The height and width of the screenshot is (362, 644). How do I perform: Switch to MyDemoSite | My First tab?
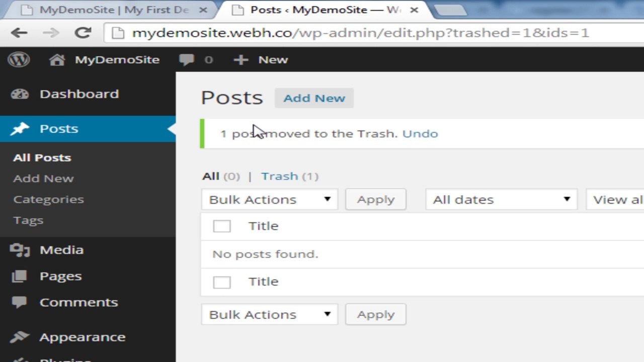pyautogui.click(x=107, y=10)
